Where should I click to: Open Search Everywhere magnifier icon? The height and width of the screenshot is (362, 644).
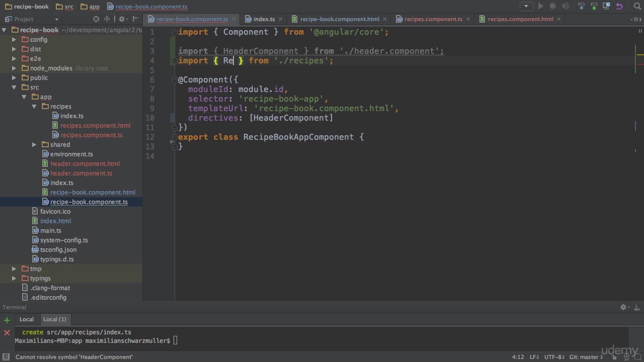tap(636, 7)
